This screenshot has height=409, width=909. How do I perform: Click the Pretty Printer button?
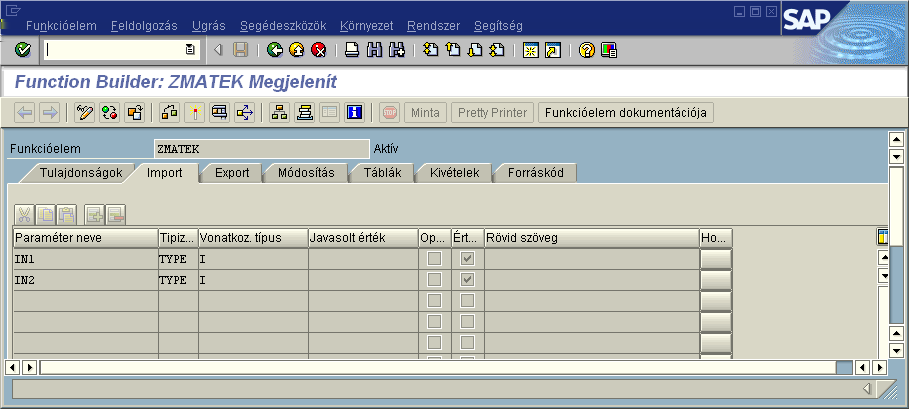[x=492, y=112]
